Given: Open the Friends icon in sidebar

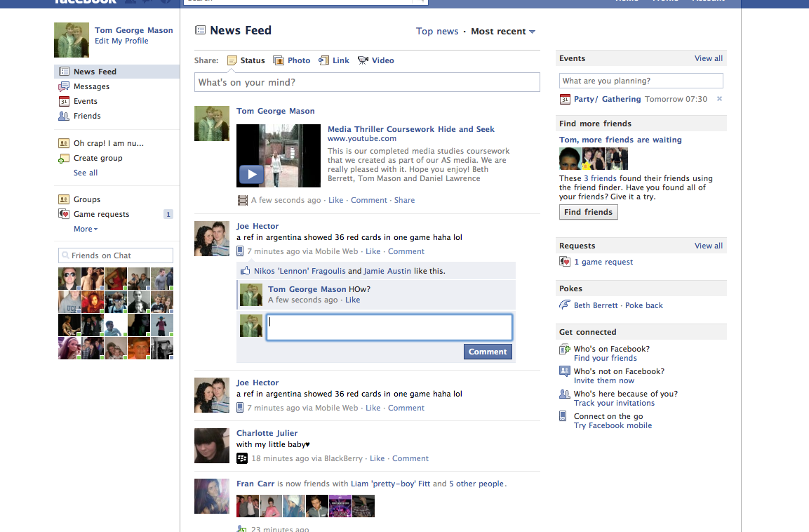Looking at the screenshot, I should [64, 116].
